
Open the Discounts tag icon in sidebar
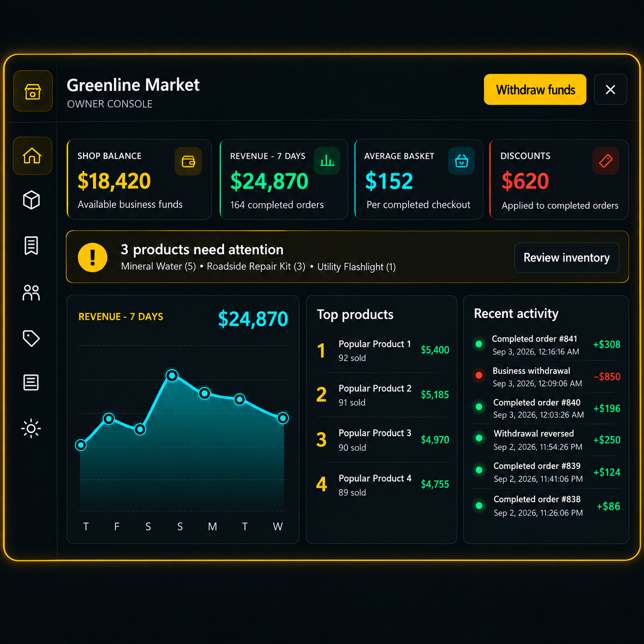(x=31, y=338)
